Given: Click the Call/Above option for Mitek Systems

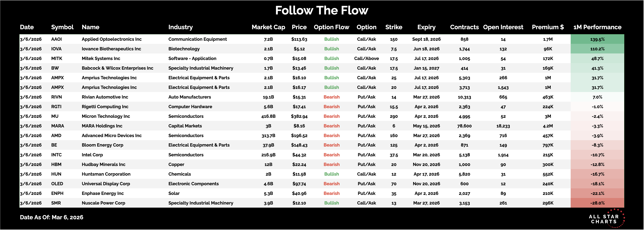Looking at the screenshot, I should pyautogui.click(x=366, y=59).
